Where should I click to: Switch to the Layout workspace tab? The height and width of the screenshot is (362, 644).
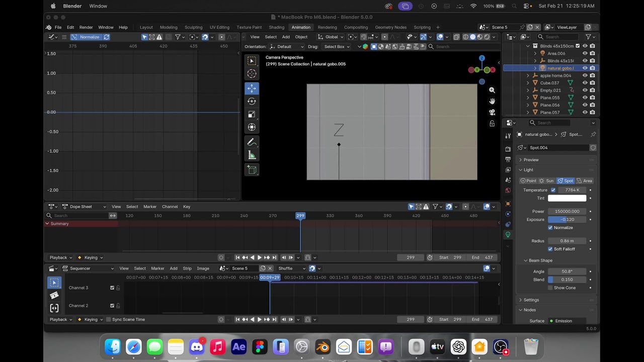pyautogui.click(x=146, y=27)
